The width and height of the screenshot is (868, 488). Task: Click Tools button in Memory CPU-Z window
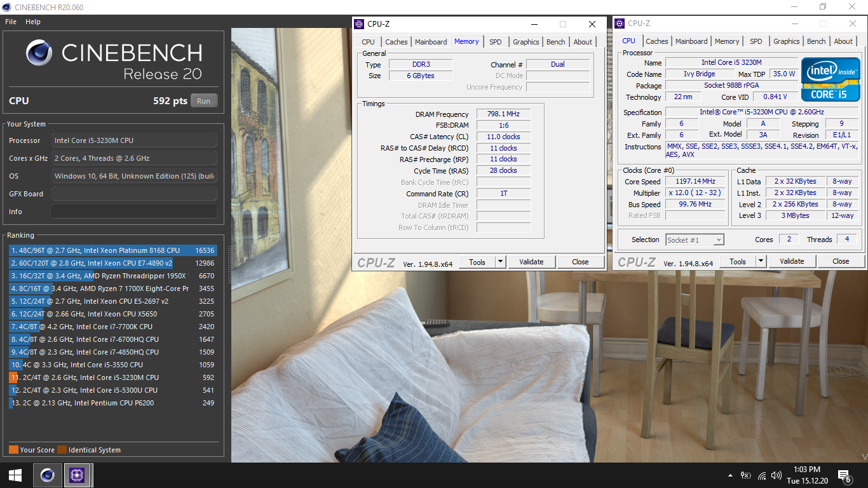477,262
